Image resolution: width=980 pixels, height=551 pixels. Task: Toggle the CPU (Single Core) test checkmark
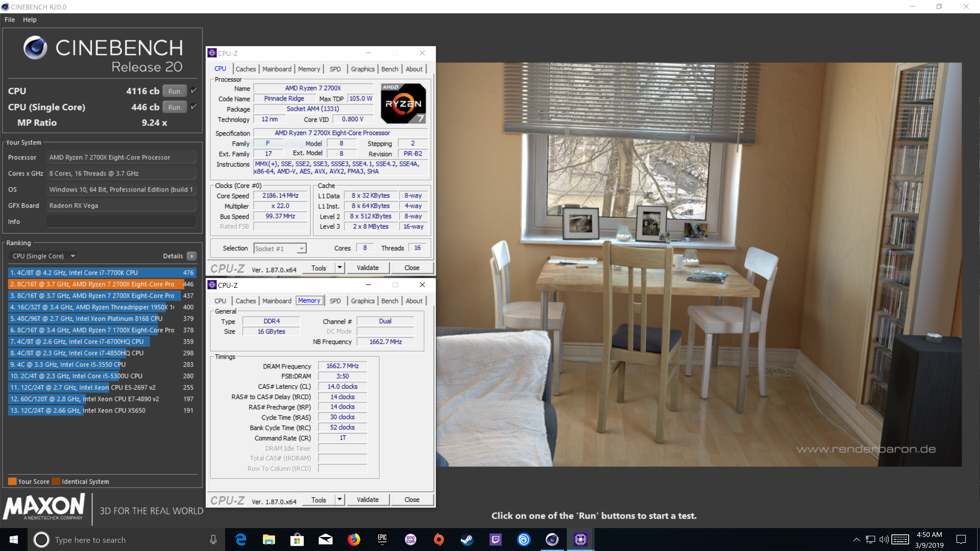194,106
